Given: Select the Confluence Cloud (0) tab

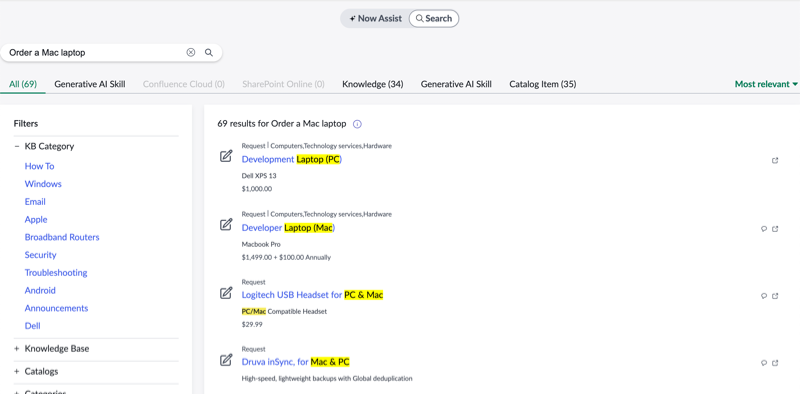Looking at the screenshot, I should pos(184,84).
